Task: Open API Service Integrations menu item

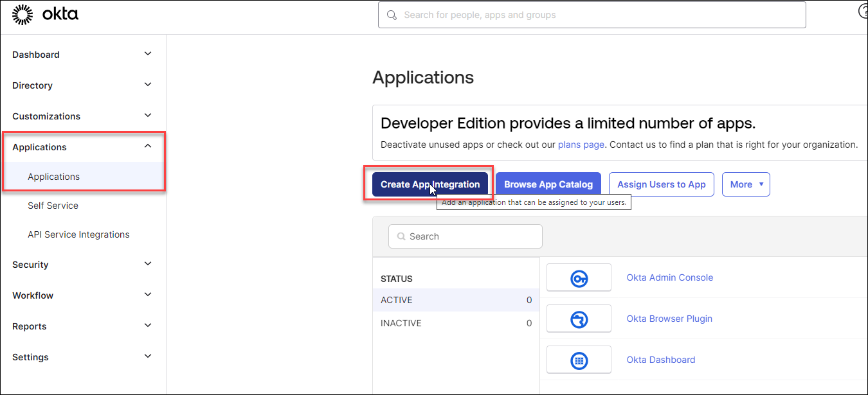Action: (78, 234)
